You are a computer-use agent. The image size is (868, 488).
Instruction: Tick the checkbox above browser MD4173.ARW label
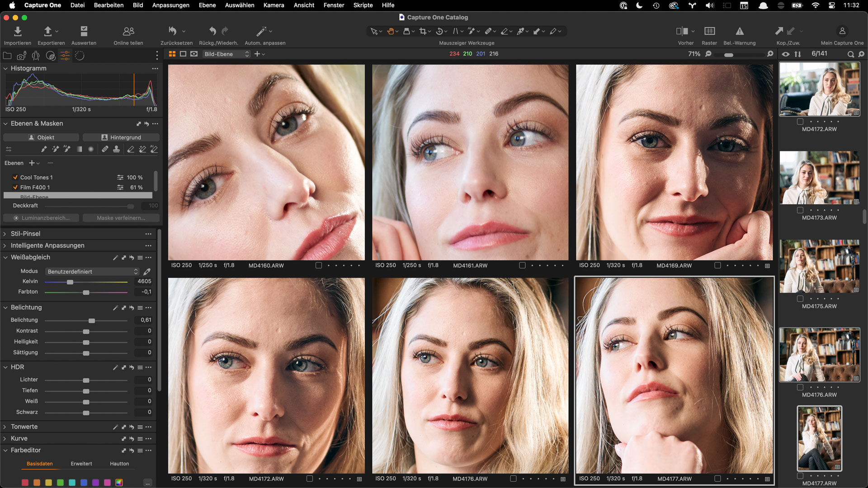point(800,210)
